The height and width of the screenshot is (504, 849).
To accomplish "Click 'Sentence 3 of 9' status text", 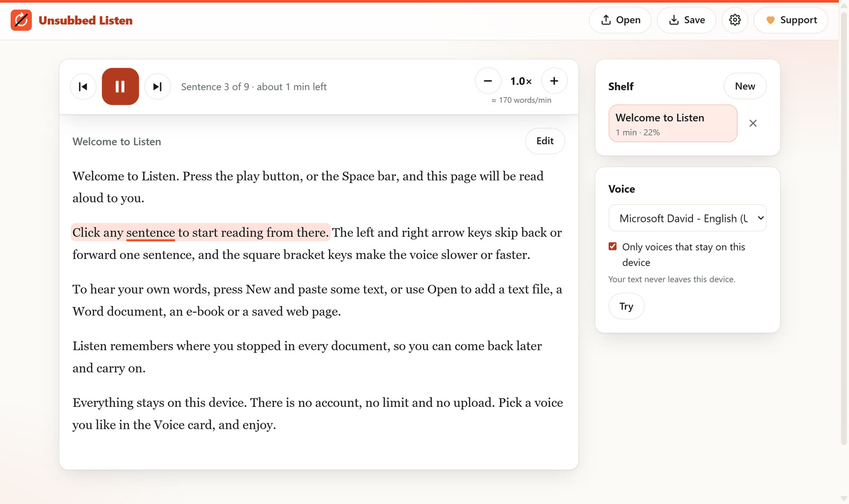I will pos(254,86).
